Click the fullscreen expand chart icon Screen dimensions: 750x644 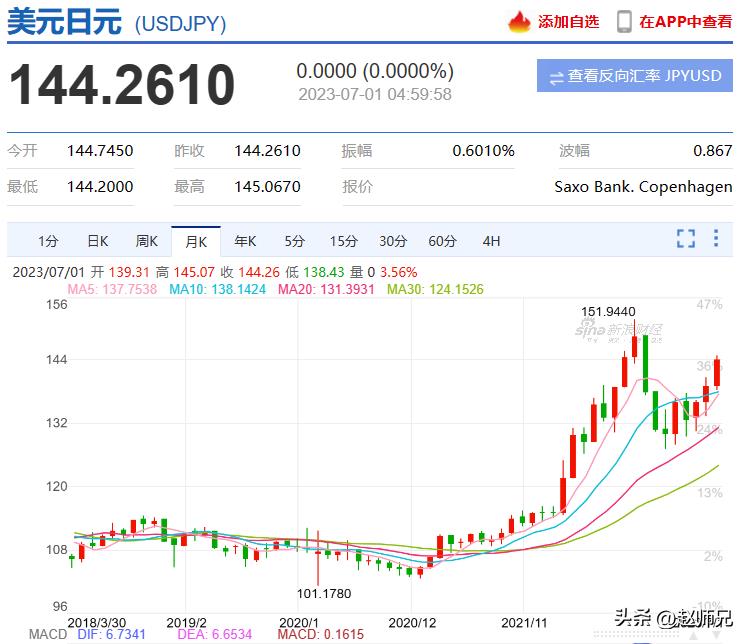pos(685,238)
